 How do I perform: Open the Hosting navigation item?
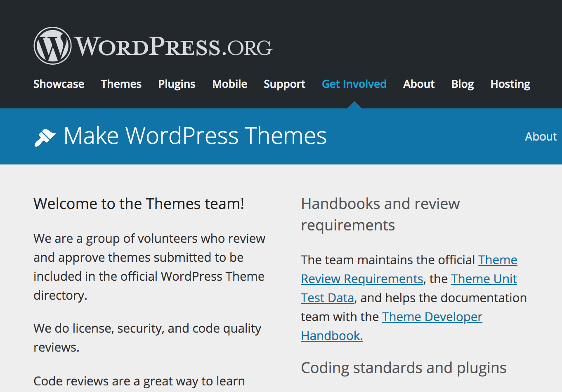[510, 84]
